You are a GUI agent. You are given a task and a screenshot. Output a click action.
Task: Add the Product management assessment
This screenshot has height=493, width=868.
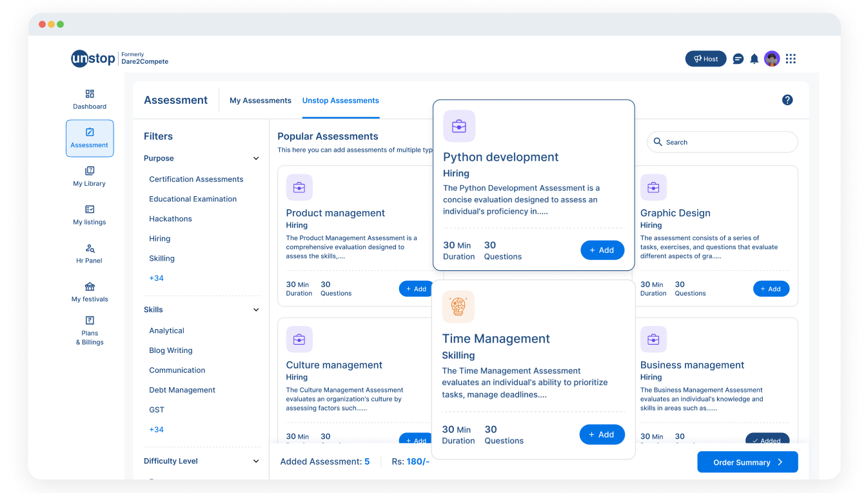[x=417, y=288]
